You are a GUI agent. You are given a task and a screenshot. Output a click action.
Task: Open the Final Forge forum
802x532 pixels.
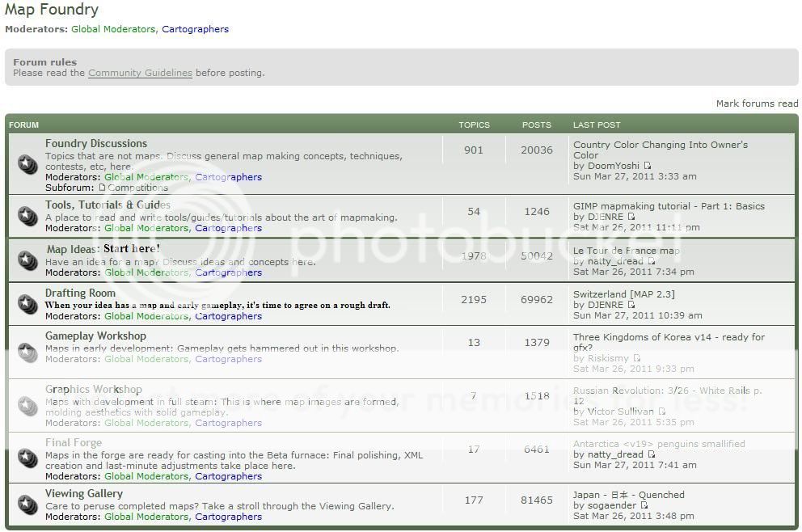point(73,442)
